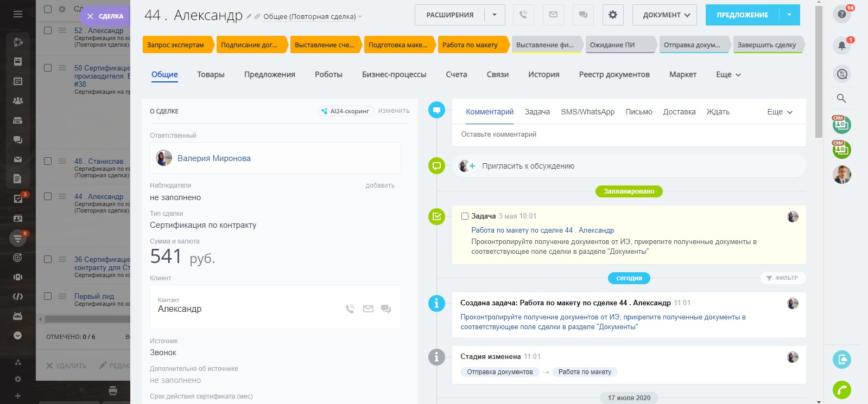Open deal settings gear icon

[613, 15]
